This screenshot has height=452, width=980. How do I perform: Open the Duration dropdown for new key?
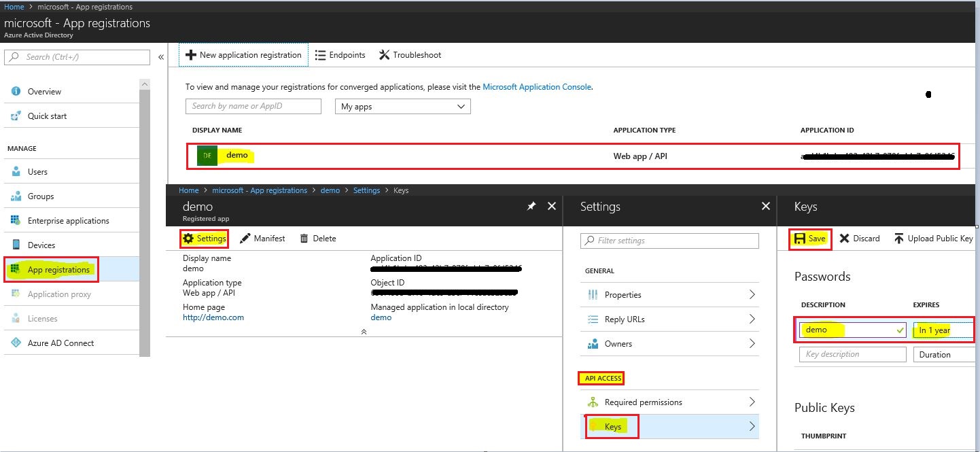point(943,354)
